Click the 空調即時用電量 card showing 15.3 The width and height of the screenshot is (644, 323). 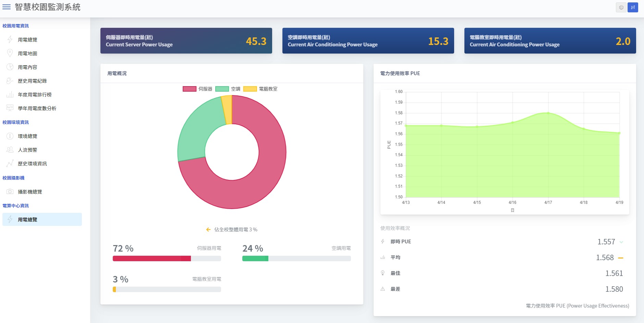pyautogui.click(x=368, y=41)
